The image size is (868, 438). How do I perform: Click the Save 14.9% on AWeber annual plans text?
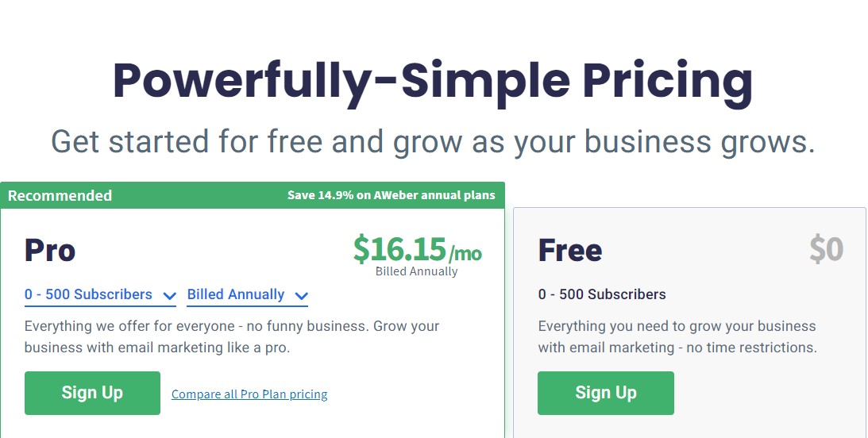click(392, 195)
